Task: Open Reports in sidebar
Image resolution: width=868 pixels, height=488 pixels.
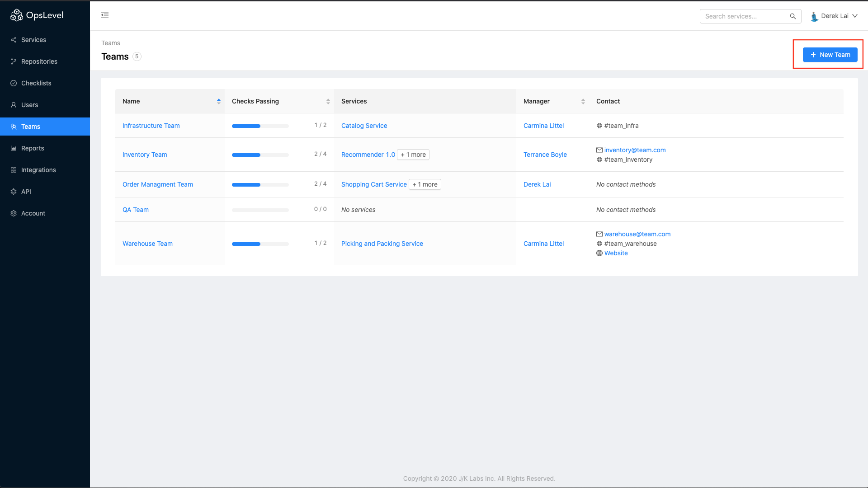Action: pos(33,148)
